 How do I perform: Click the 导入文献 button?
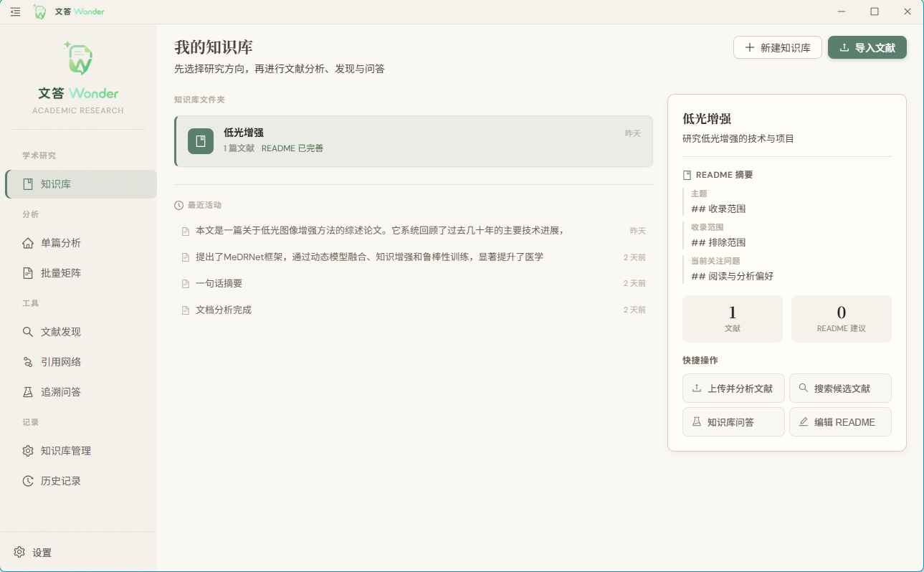(867, 47)
